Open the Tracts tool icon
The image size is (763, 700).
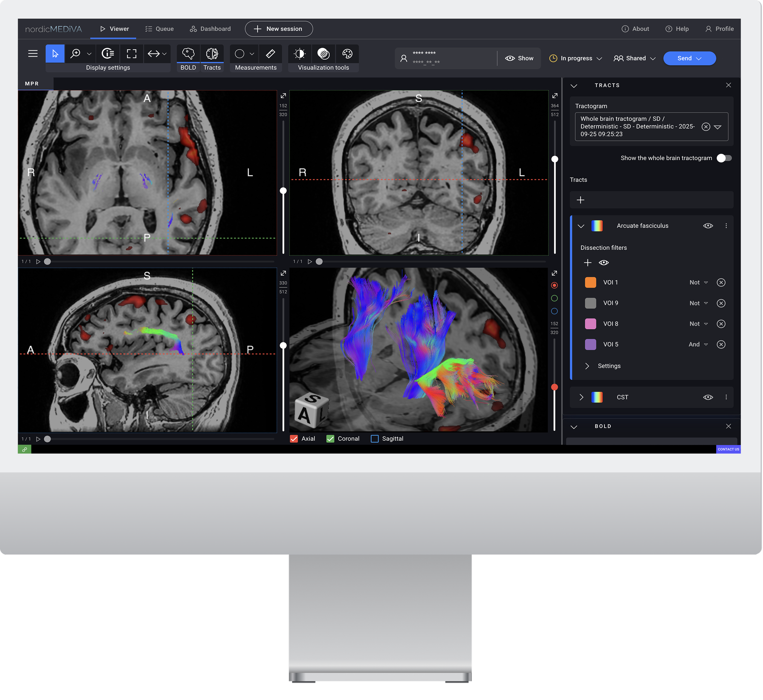tap(212, 53)
